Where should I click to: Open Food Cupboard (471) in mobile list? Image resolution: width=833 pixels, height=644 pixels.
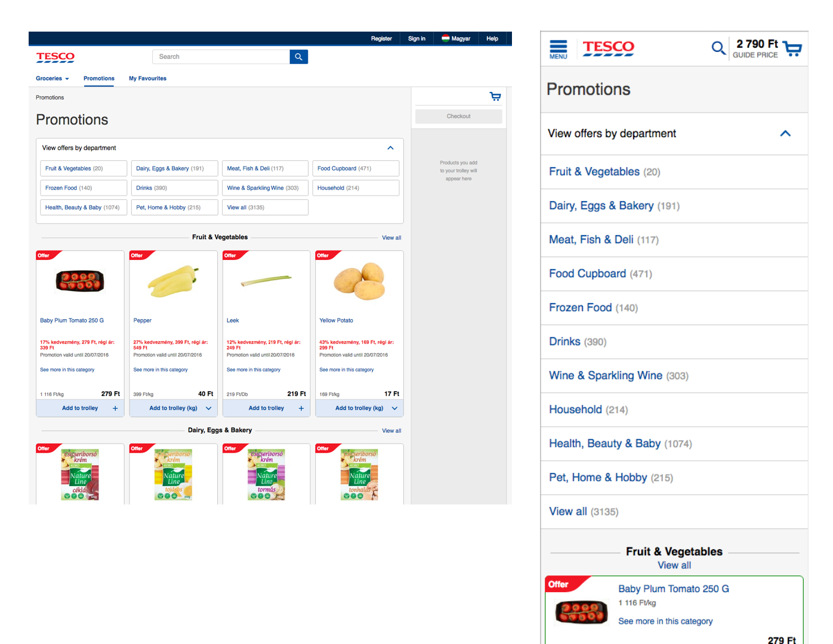coord(674,274)
